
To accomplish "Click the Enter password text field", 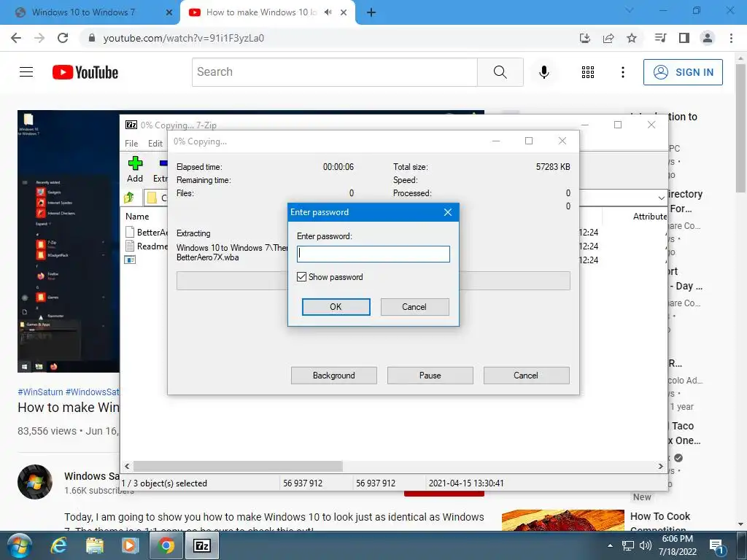I will 373,254.
